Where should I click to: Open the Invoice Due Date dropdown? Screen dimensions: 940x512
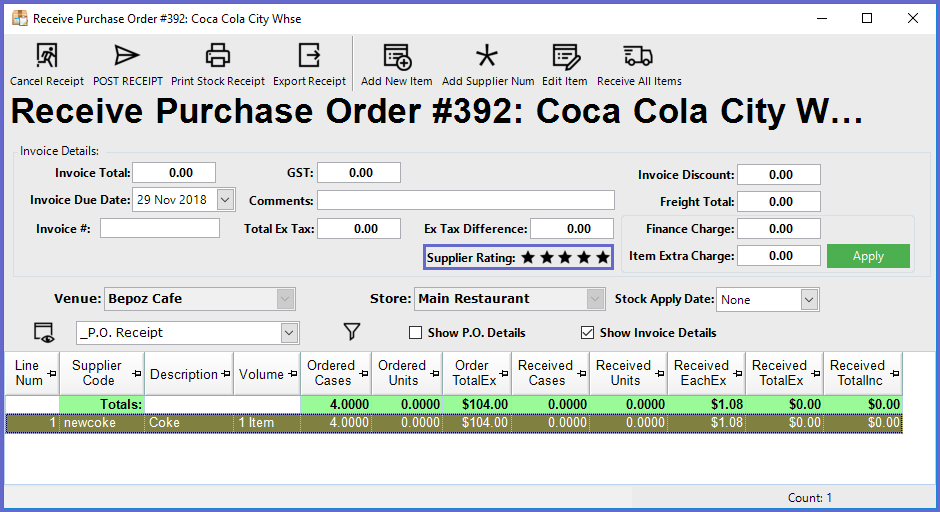tap(224, 200)
